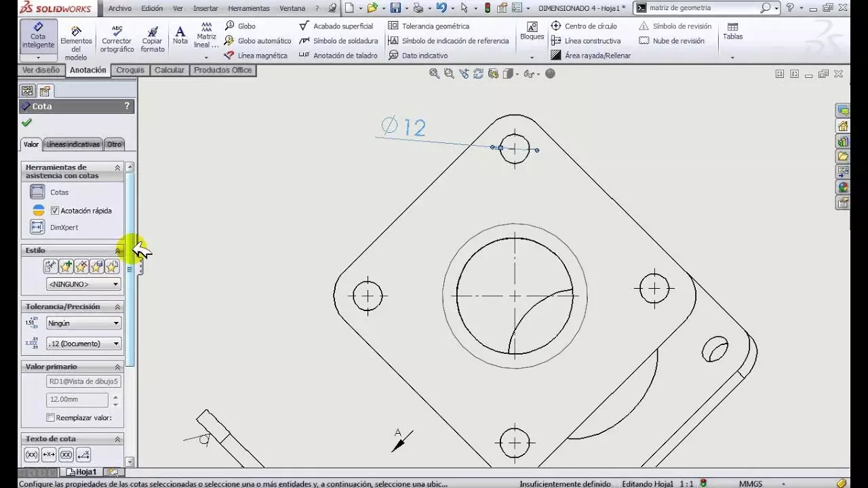Choose the Tolerancia geométrica tool
Image resolution: width=868 pixels, height=488 pixels.
click(429, 26)
